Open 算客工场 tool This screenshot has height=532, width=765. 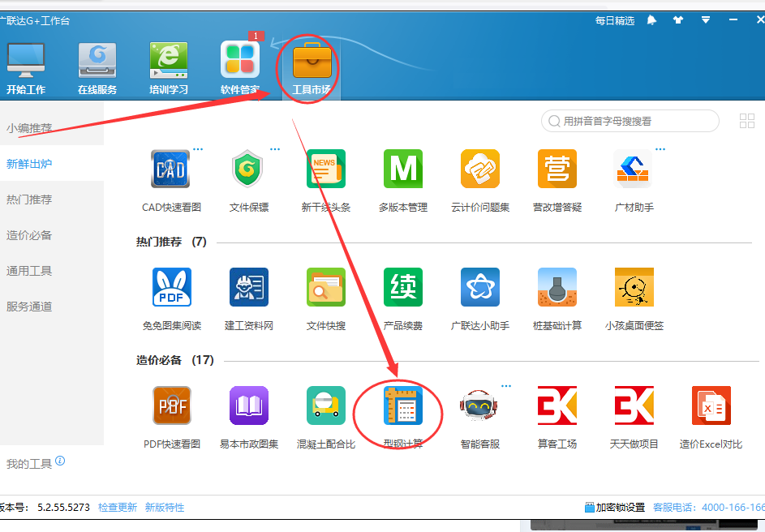[x=557, y=405]
